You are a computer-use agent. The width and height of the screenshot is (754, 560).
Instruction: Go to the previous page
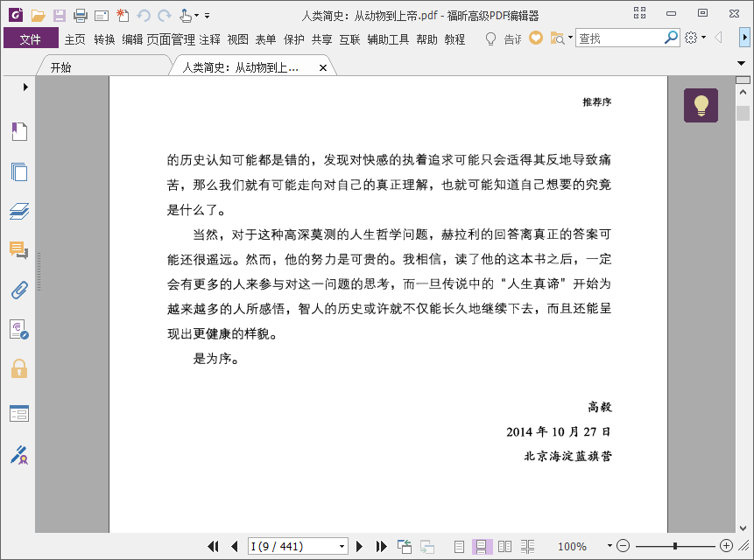[x=234, y=546]
